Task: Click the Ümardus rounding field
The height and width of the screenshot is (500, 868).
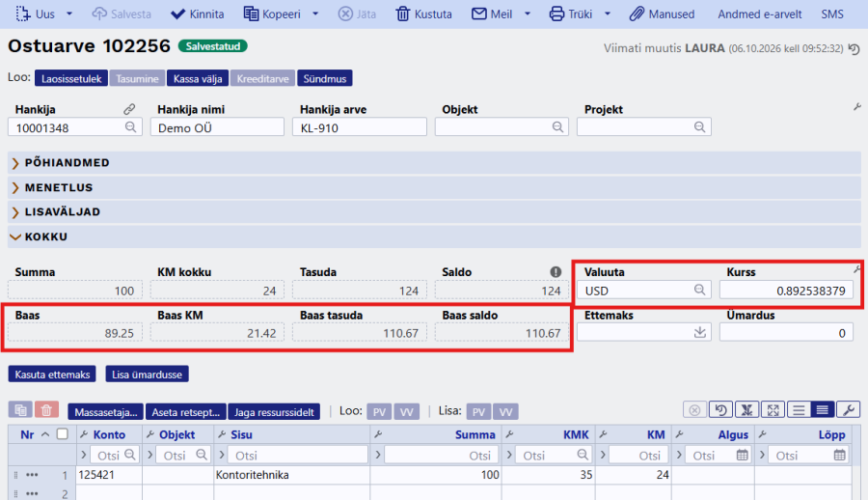Action: point(786,333)
